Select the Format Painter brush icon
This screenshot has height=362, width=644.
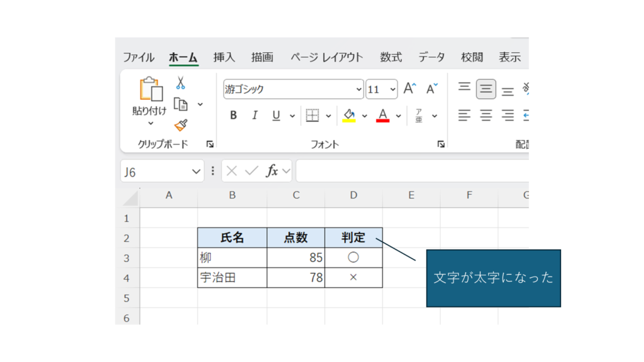tap(181, 125)
